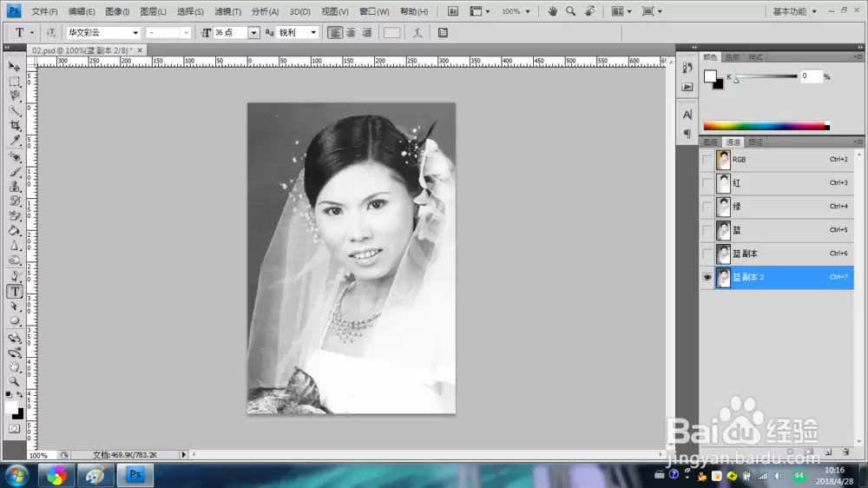Select the Crop tool

15,126
